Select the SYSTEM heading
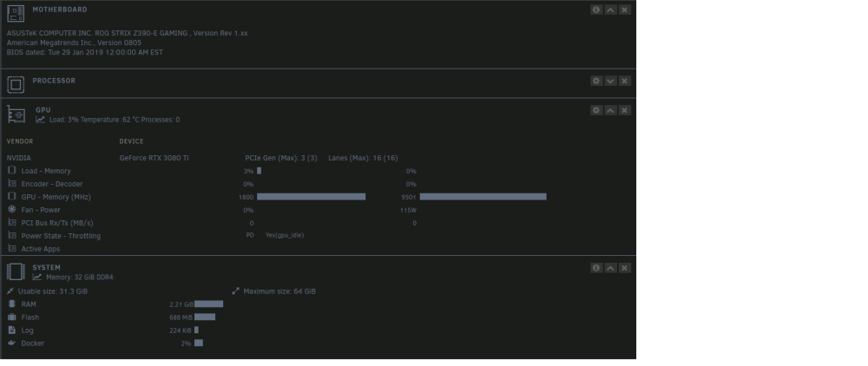The image size is (868, 366). pyautogui.click(x=47, y=268)
